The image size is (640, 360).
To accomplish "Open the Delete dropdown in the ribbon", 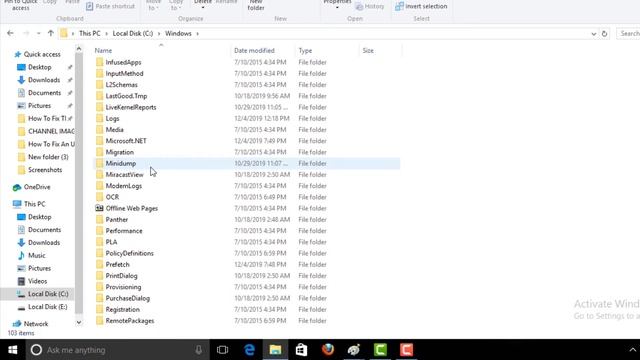I will click(x=203, y=7).
